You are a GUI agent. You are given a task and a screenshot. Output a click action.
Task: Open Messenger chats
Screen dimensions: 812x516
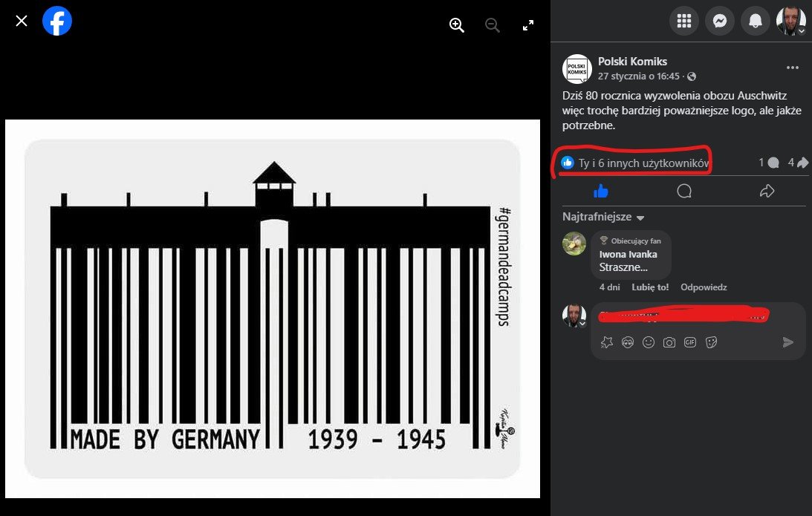[720, 21]
